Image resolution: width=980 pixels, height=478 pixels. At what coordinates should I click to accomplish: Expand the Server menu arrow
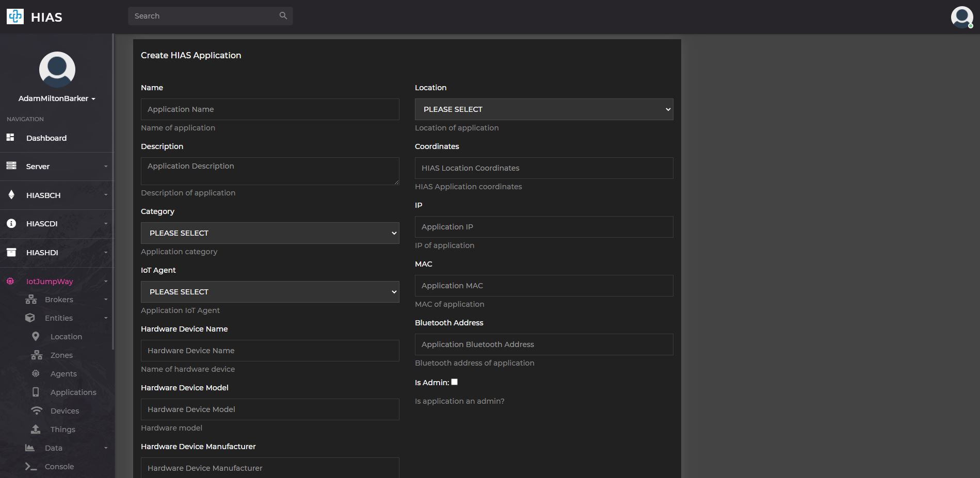(x=106, y=166)
